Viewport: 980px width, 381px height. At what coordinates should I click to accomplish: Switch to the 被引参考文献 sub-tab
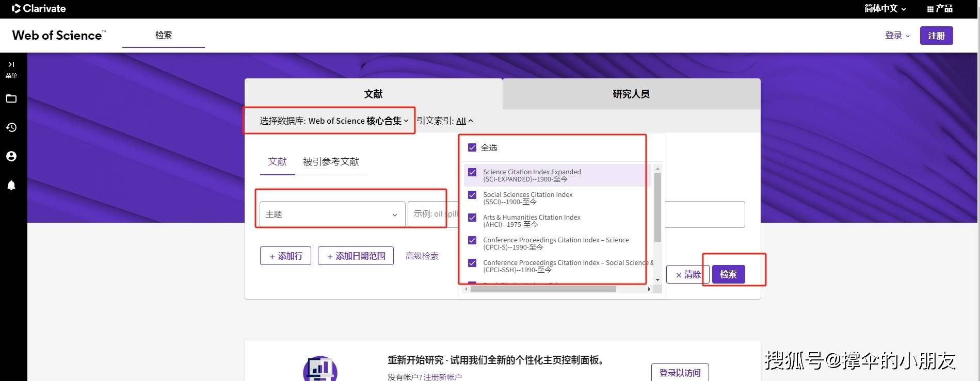[x=331, y=162]
